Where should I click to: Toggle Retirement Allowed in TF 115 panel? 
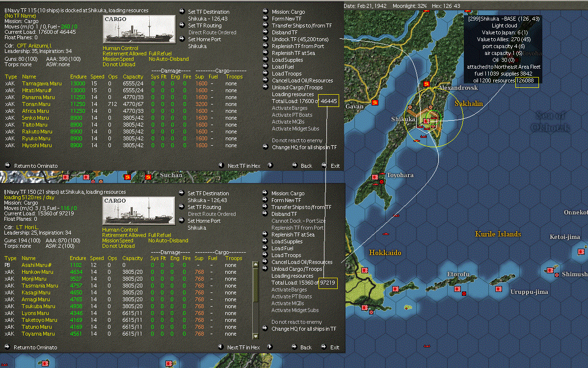click(125, 53)
